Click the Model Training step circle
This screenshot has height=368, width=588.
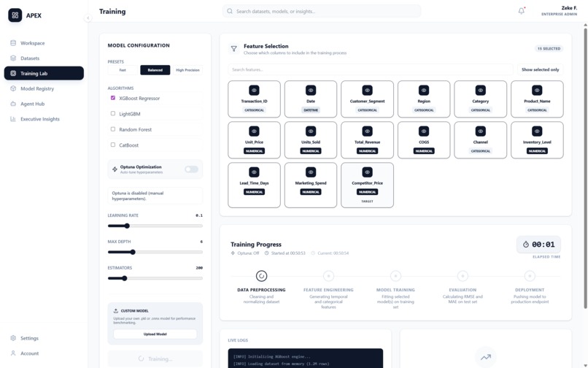tap(395, 276)
